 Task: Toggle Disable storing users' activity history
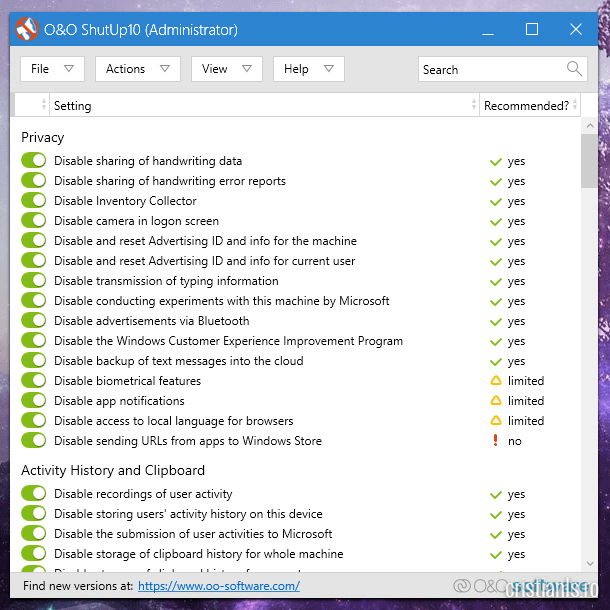33,514
